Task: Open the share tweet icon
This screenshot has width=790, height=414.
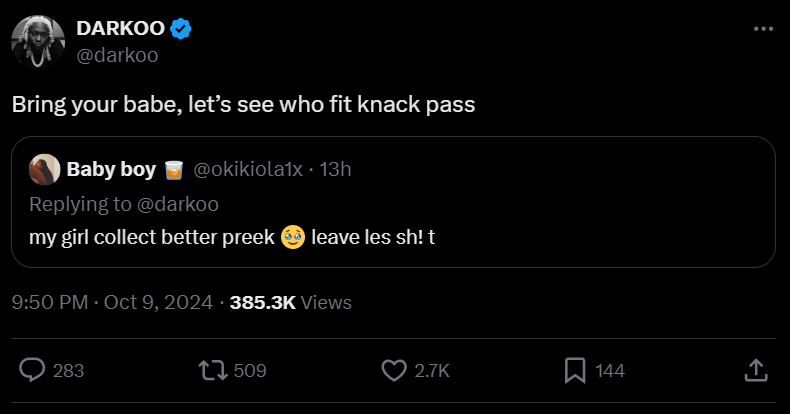Action: 756,370
